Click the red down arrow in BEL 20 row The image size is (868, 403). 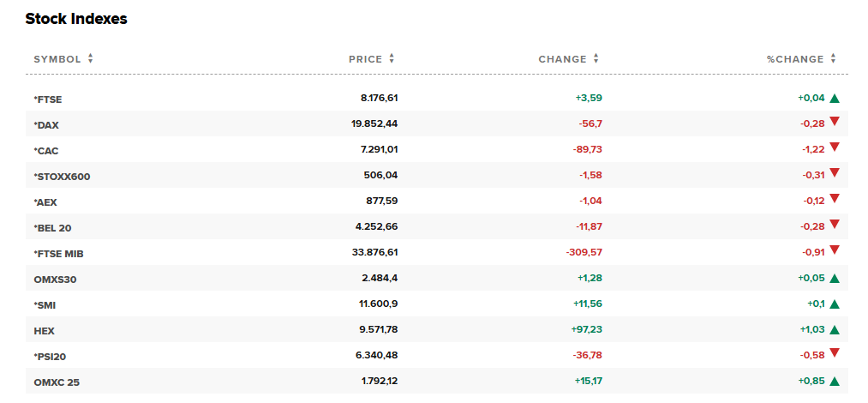point(835,224)
